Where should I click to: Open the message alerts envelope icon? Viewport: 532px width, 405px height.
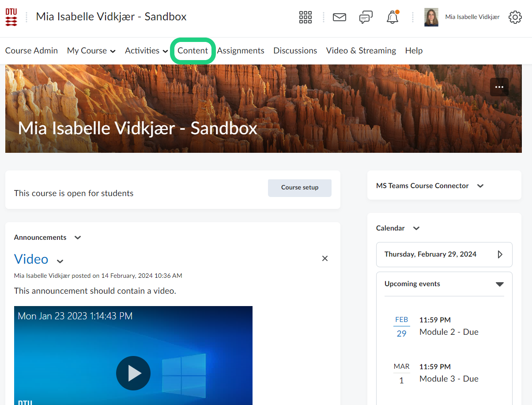339,17
